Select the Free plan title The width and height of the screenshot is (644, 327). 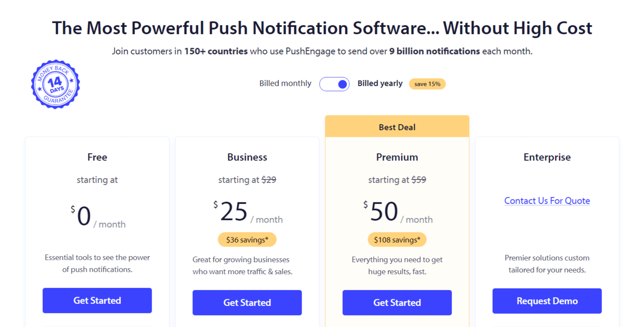97,157
